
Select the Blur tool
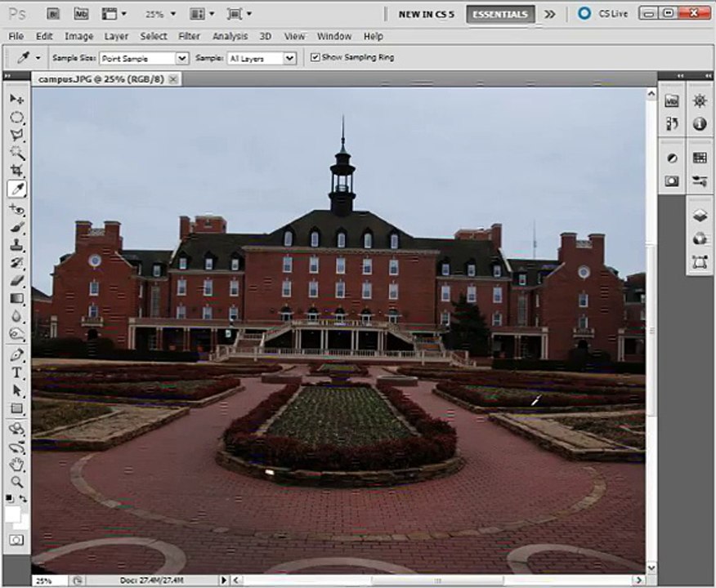17,316
